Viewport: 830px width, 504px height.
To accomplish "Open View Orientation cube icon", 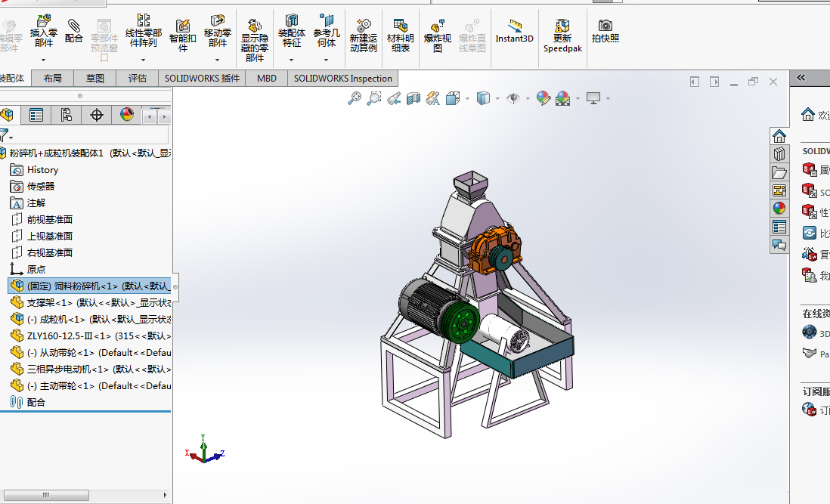I will (453, 98).
